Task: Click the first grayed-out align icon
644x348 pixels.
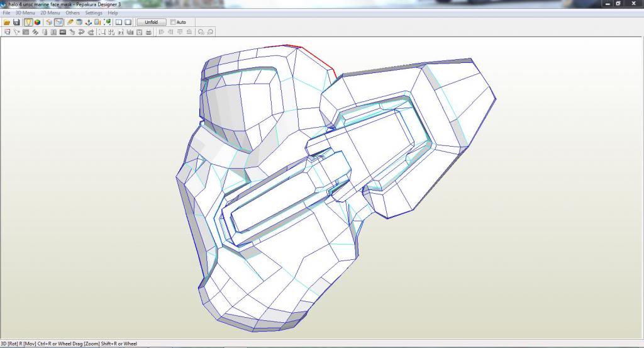Action: (162, 32)
